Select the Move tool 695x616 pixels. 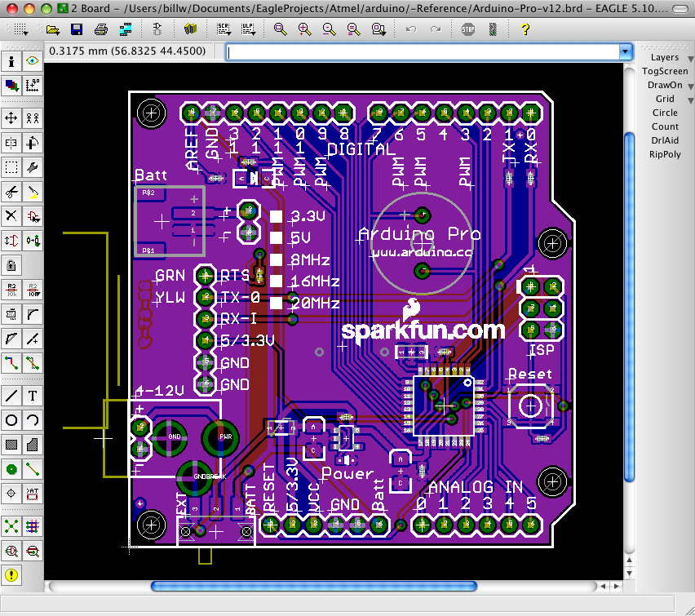click(11, 118)
